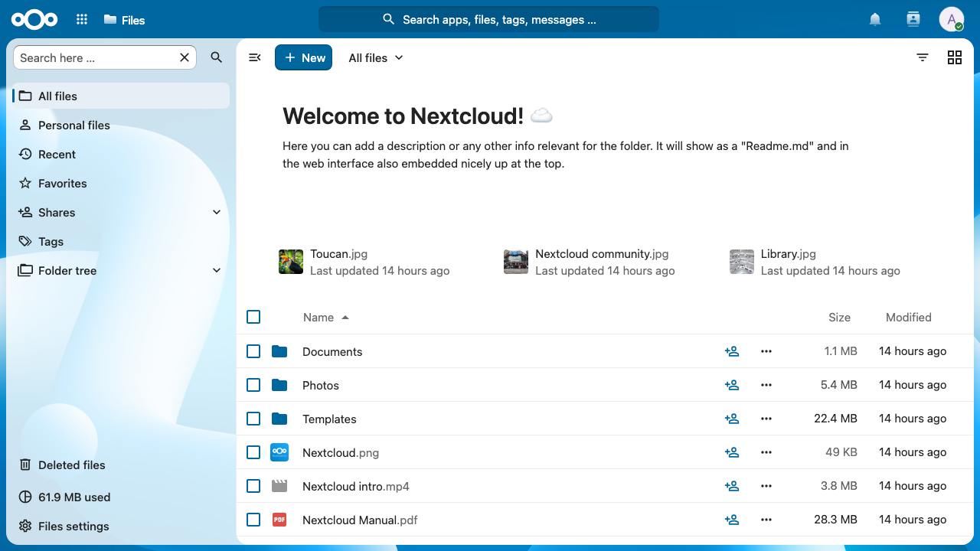Expand the Folder tree chevron
This screenshot has height=551, width=980.
(217, 270)
